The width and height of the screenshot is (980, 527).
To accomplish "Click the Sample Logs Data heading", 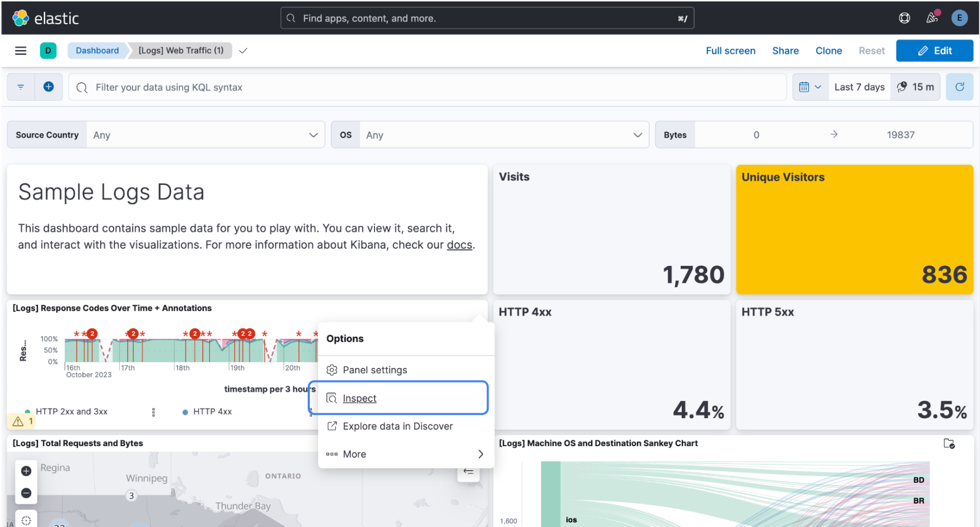I will [x=111, y=192].
